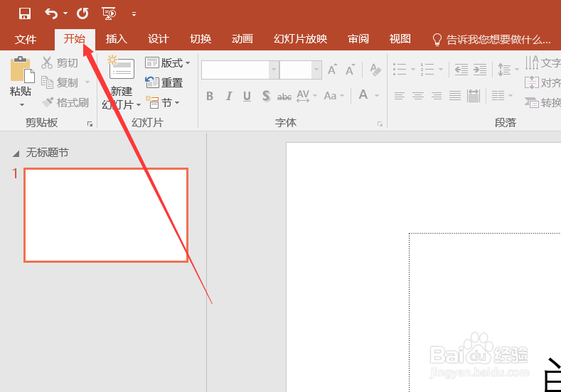Open the 复制 dropdown arrow
The image size is (561, 392).
pyautogui.click(x=87, y=82)
